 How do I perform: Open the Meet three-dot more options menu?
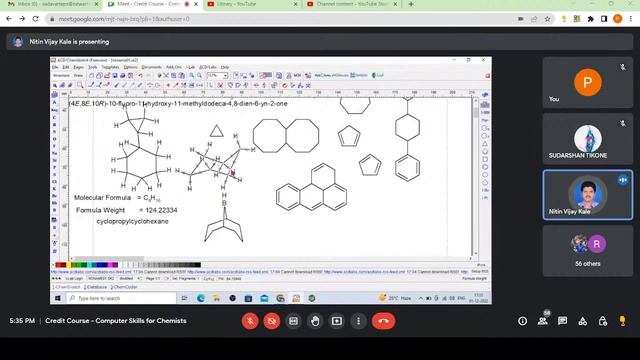click(358, 321)
